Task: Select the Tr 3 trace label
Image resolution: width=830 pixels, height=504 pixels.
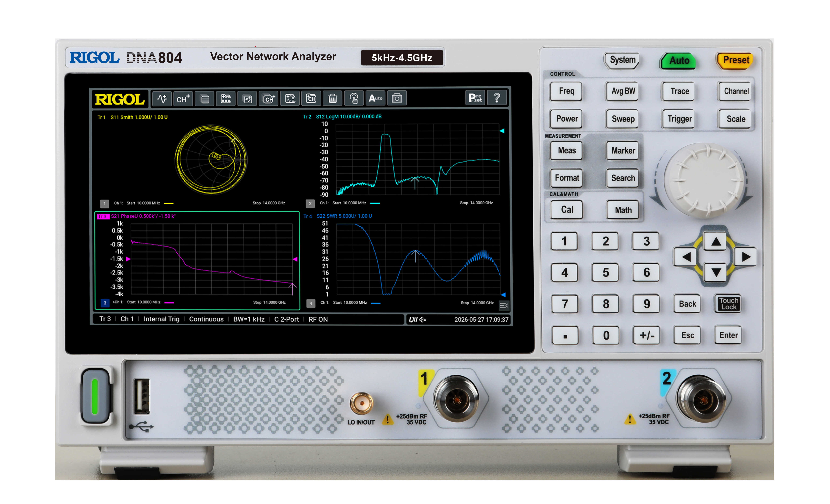Action: 103,216
